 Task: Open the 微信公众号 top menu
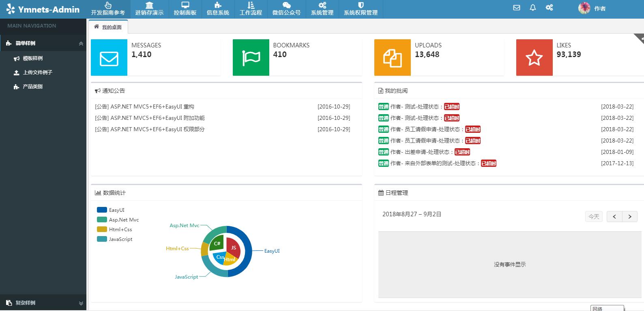click(286, 9)
